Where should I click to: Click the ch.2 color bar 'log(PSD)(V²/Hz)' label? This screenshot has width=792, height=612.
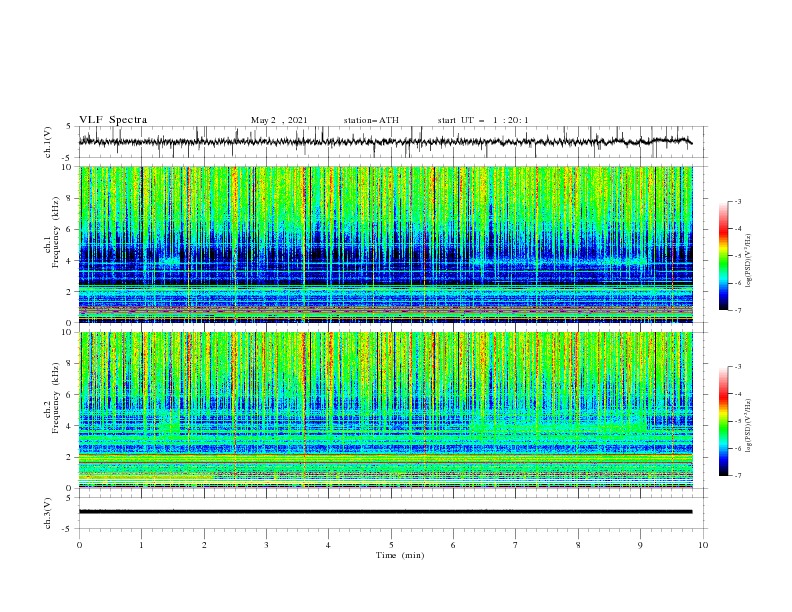[x=749, y=426]
